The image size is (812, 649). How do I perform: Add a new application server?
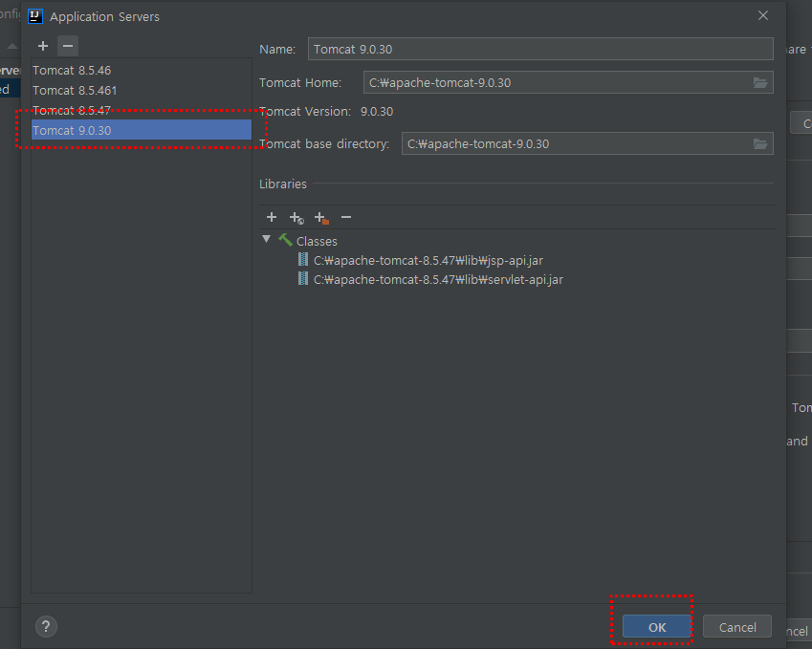[x=43, y=46]
